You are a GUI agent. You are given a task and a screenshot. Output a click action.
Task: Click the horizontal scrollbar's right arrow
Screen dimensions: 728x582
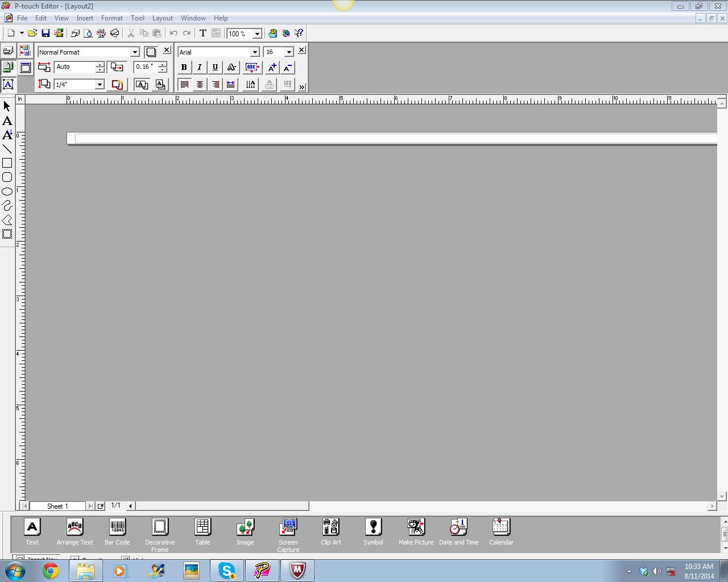pyautogui.click(x=712, y=506)
